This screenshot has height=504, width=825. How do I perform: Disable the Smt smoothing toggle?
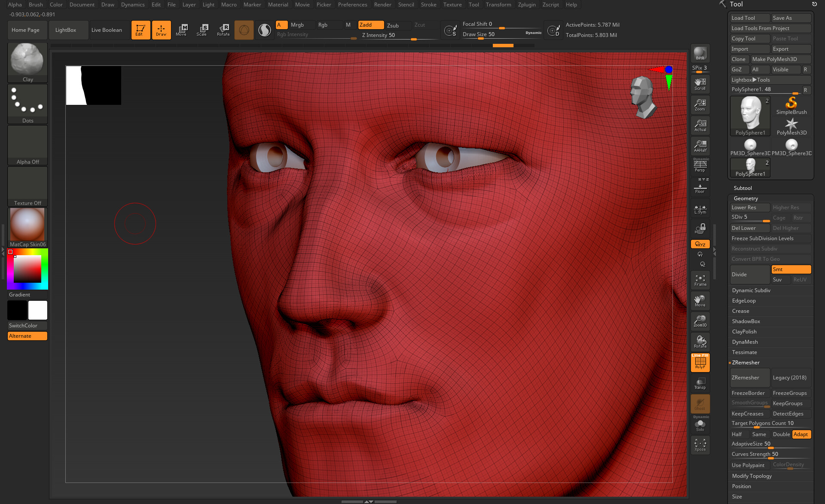coord(791,269)
